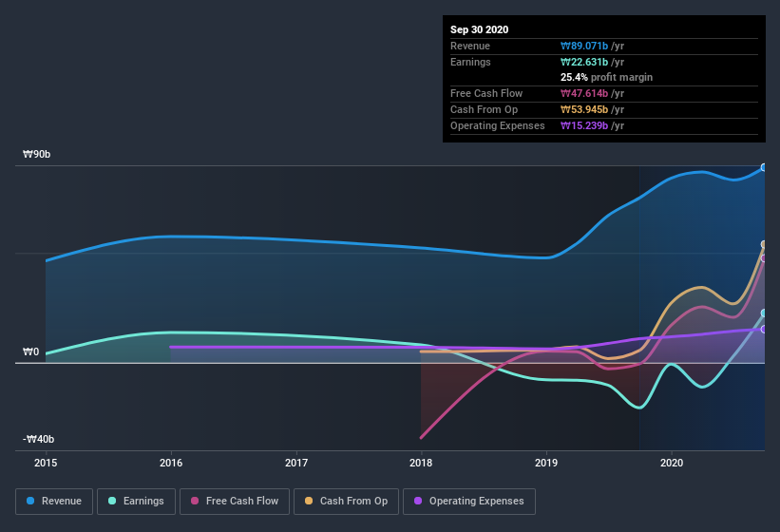Click the Revenue label in the tooltip
The image size is (780, 532).
click(x=470, y=46)
